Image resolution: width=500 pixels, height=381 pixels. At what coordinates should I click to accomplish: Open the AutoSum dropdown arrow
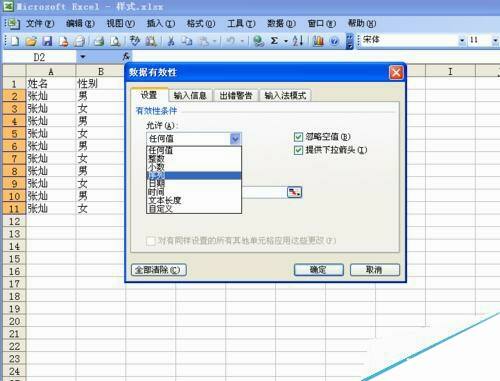(x=286, y=41)
